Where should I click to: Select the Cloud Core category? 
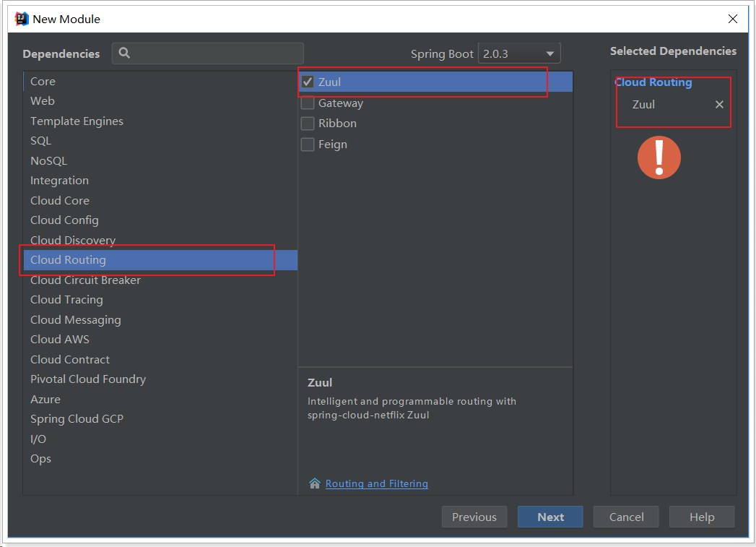[160, 201]
